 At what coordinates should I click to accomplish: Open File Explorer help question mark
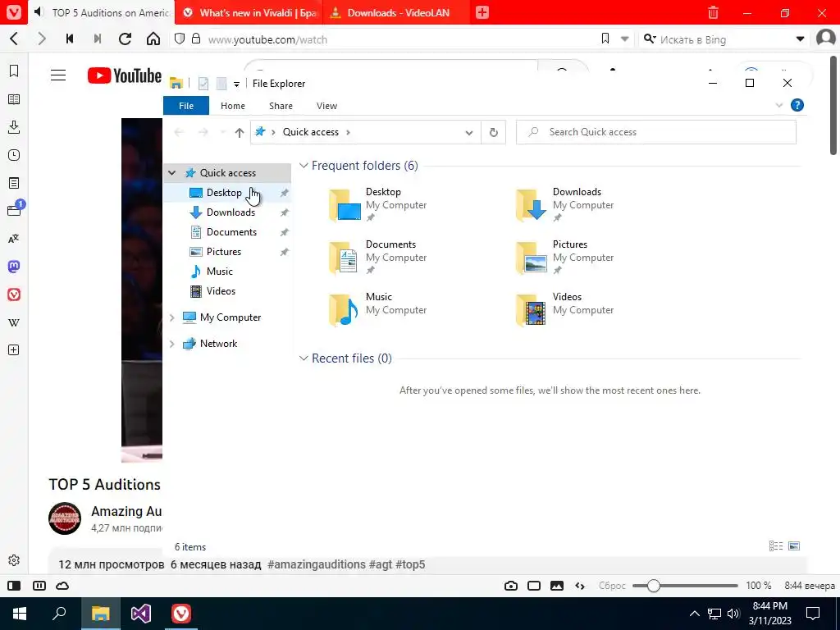pyautogui.click(x=797, y=106)
